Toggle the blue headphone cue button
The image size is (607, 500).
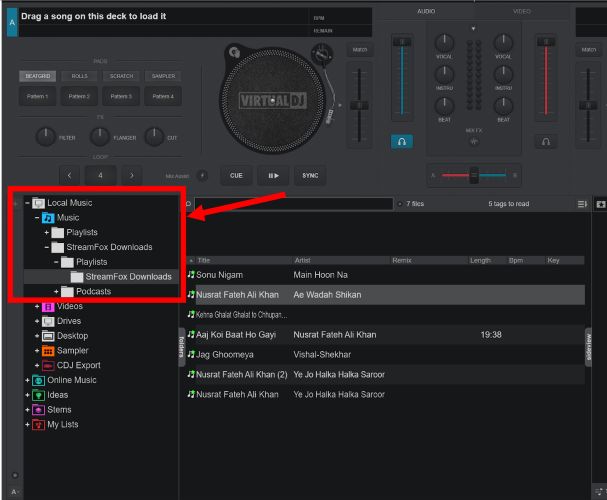click(402, 142)
